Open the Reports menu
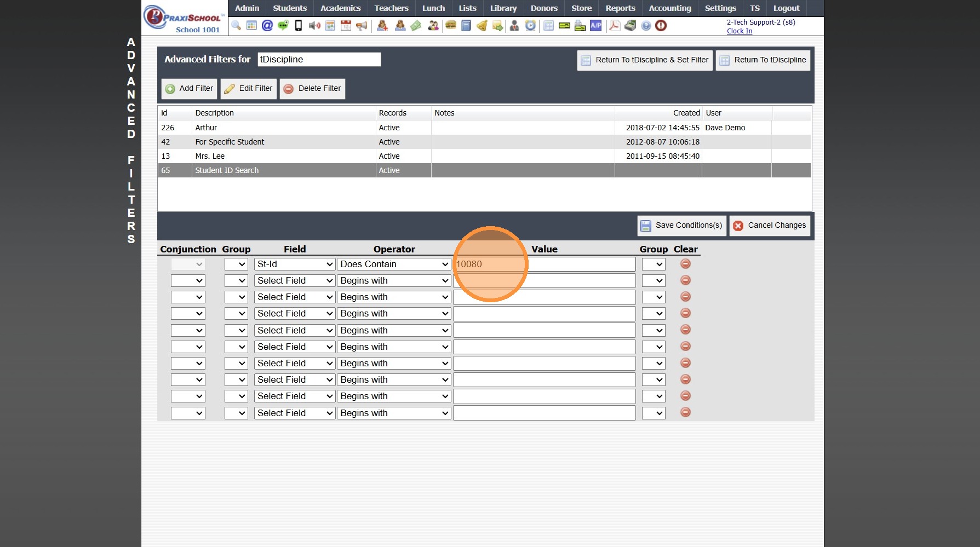The height and width of the screenshot is (547, 980). tap(620, 8)
